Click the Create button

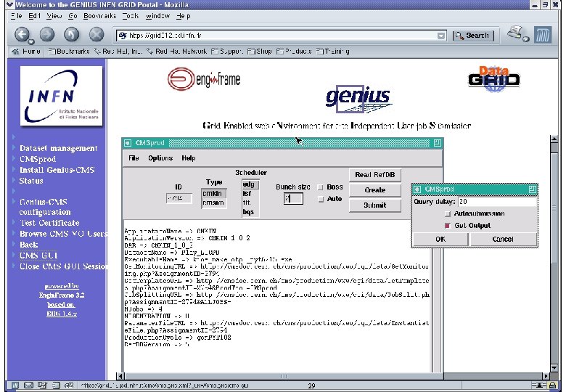(375, 190)
